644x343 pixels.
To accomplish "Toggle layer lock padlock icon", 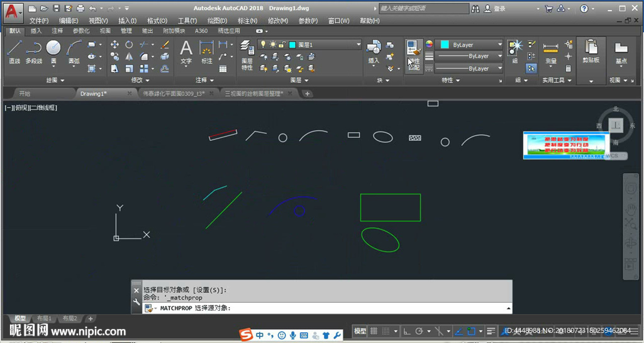I will 282,44.
